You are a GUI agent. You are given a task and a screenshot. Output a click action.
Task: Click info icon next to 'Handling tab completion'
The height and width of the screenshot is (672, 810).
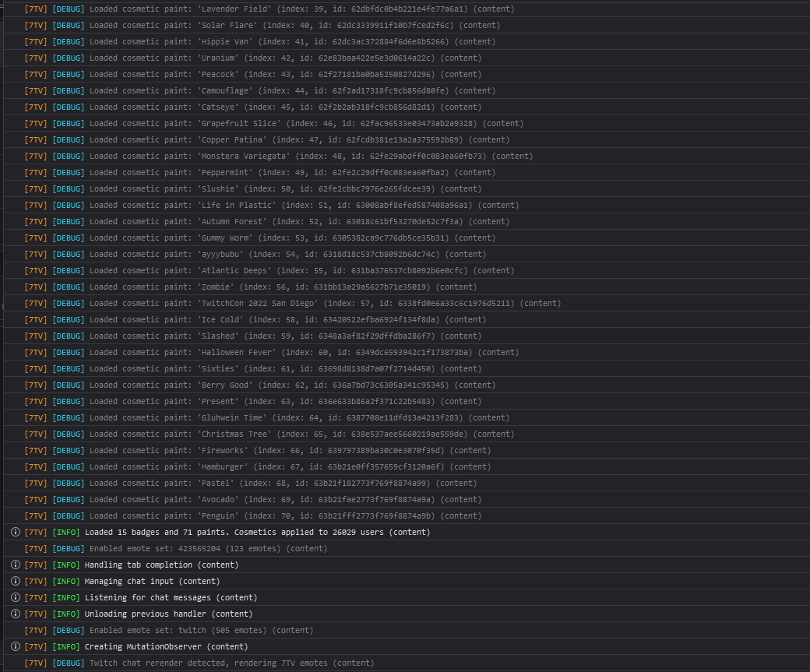tap(16, 565)
